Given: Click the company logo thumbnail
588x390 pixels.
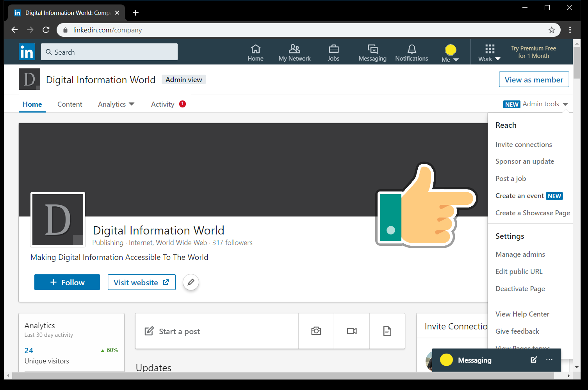Looking at the screenshot, I should click(x=58, y=220).
